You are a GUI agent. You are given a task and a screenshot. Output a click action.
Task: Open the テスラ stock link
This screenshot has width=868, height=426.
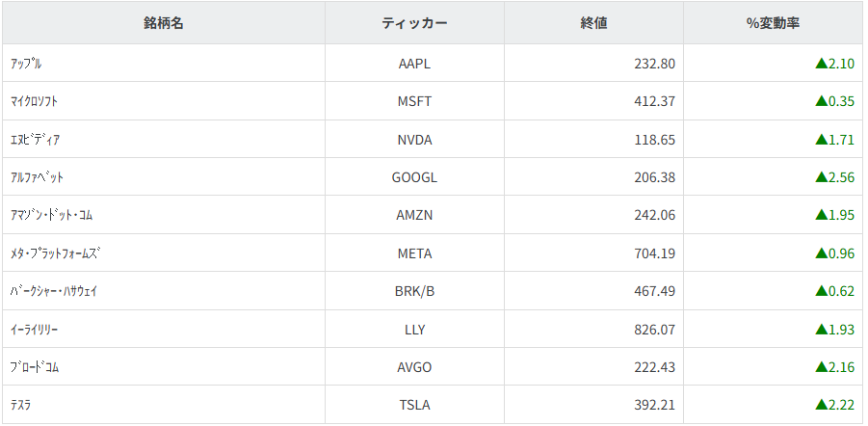pyautogui.click(x=21, y=406)
